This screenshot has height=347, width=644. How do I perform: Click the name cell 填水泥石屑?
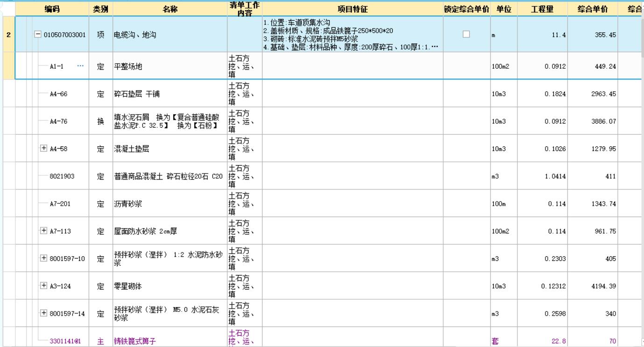pos(170,122)
